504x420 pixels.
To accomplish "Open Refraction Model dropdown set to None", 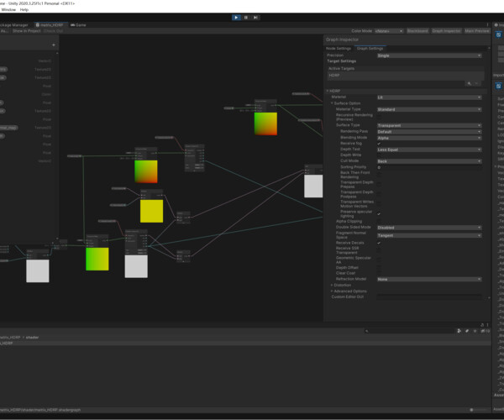I will point(429,279).
